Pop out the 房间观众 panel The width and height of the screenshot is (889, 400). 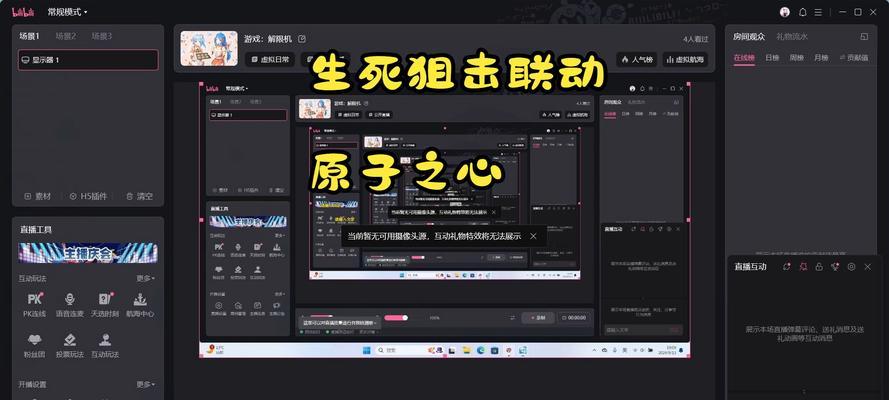point(864,36)
